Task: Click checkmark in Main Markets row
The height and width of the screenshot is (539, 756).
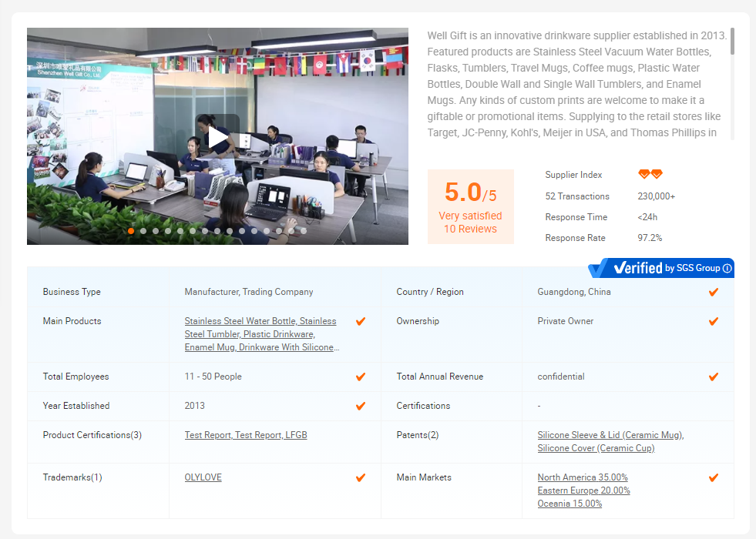Action: pos(714,478)
